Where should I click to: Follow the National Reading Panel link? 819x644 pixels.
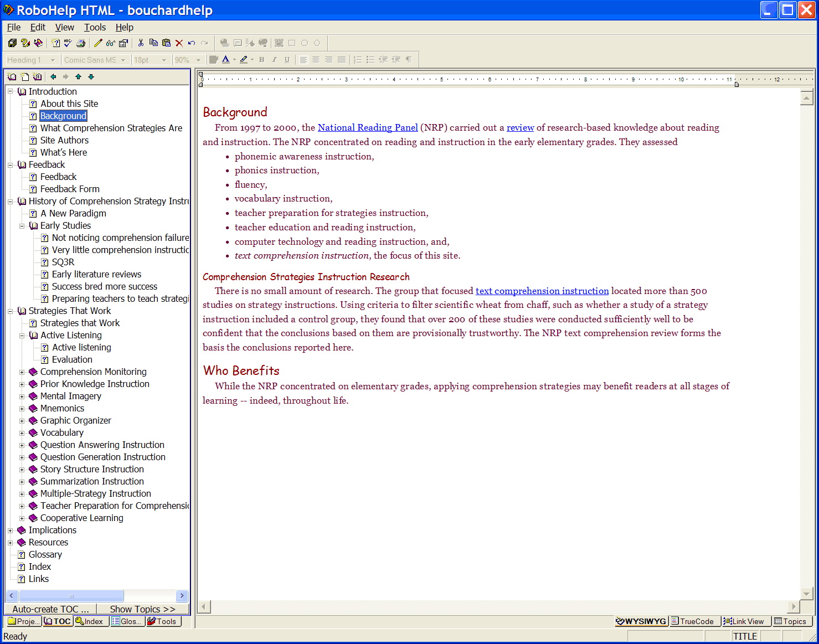(x=368, y=127)
